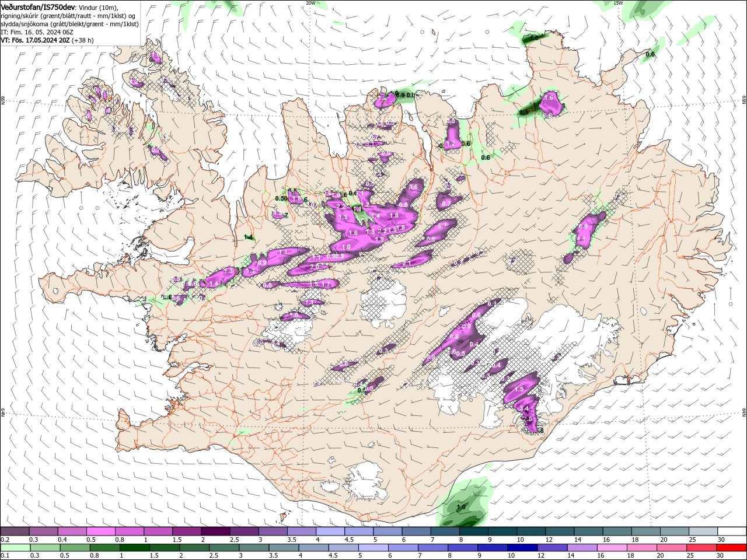Pick rain-scale green swatch 2–2.5
747x560 pixels.
click(194, 548)
